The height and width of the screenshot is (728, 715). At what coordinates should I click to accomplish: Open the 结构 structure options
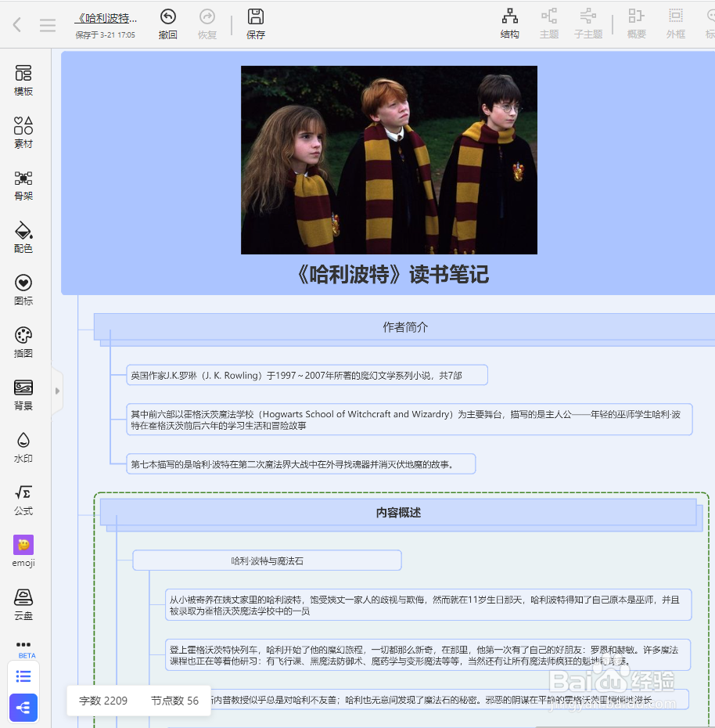click(509, 23)
